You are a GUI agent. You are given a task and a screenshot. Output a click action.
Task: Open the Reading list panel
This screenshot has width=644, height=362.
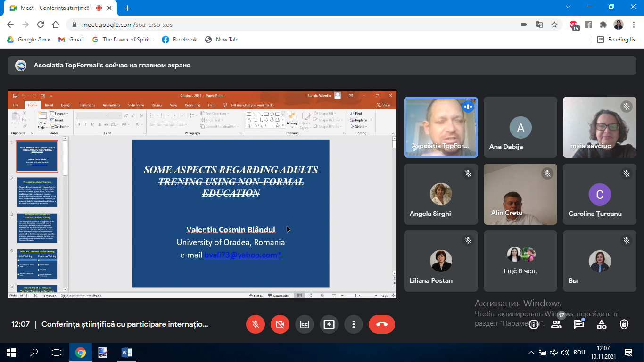click(617, 40)
